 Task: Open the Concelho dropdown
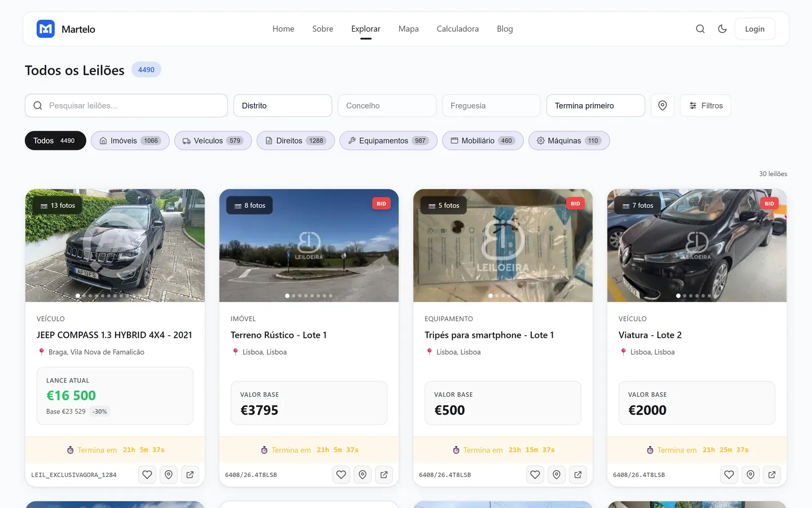387,106
